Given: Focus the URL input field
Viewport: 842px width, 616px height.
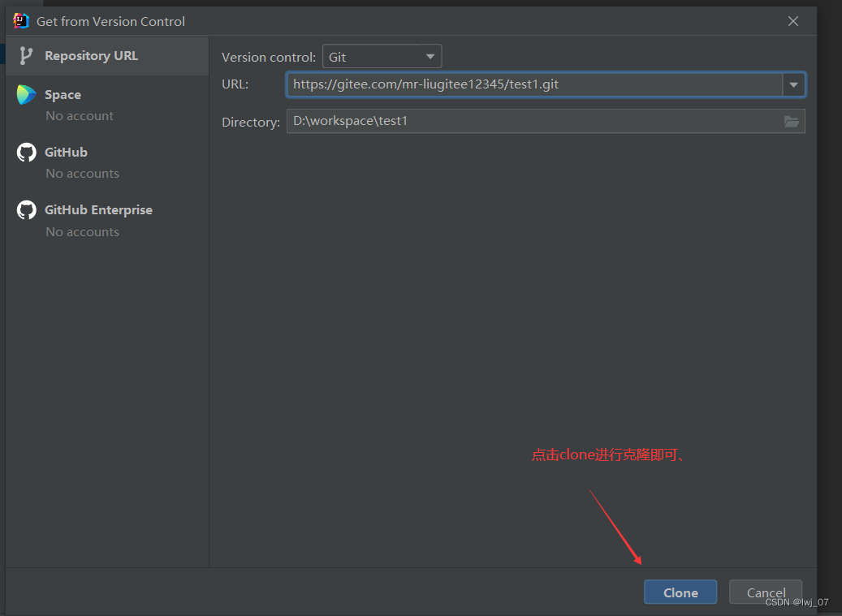Looking at the screenshot, I should click(535, 84).
